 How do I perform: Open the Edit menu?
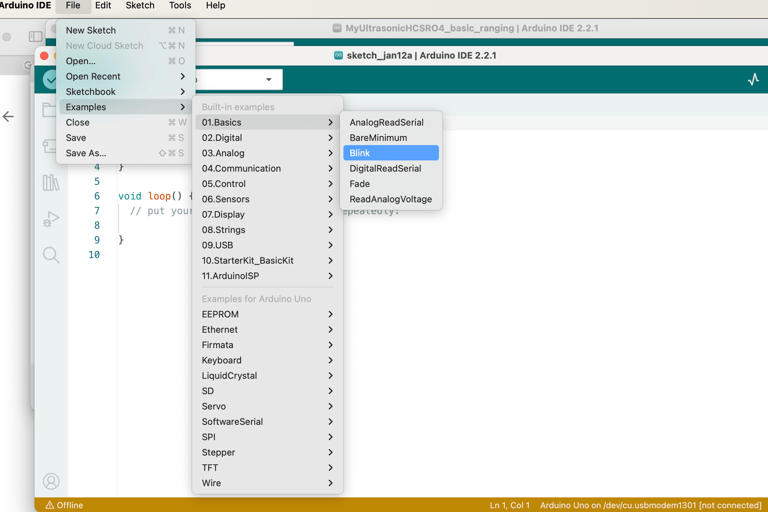point(103,5)
